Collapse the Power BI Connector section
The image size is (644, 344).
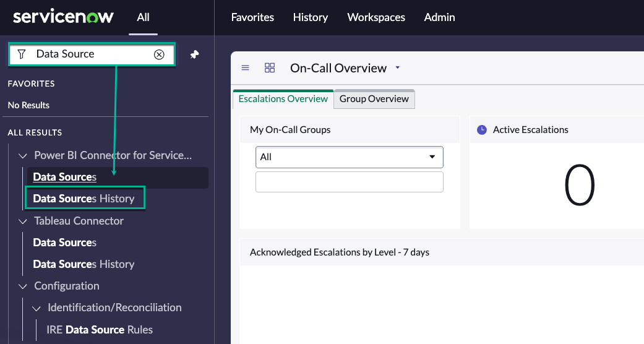(23, 156)
